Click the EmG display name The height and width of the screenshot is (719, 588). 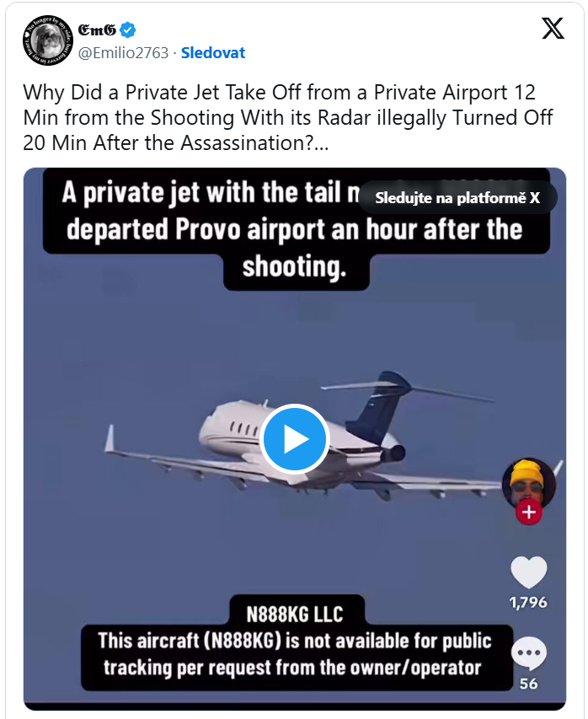pos(97,31)
